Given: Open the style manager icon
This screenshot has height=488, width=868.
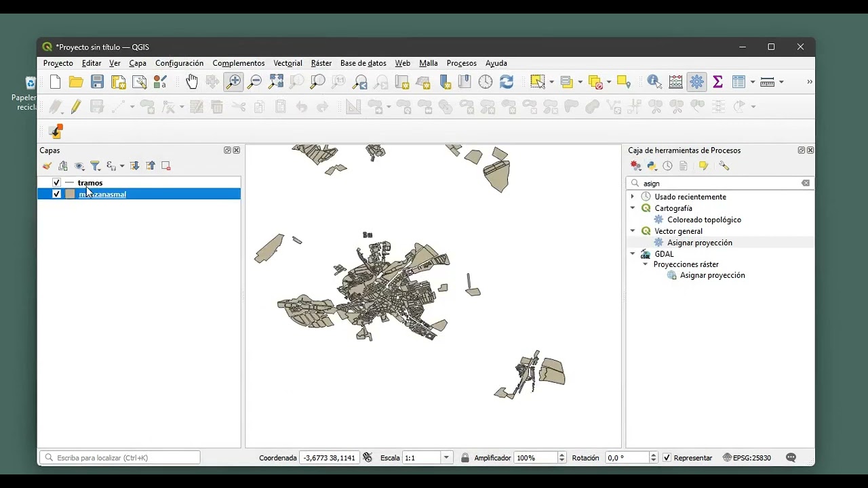Looking at the screenshot, I should (x=161, y=82).
